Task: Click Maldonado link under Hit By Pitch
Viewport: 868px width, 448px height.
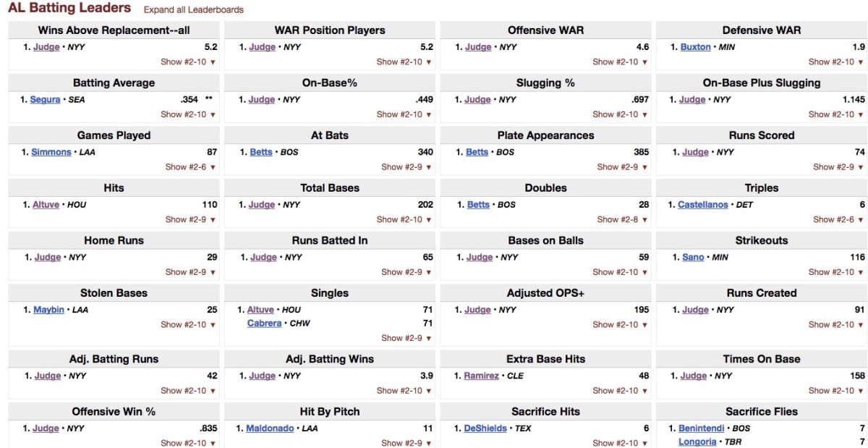Action: tap(270, 428)
